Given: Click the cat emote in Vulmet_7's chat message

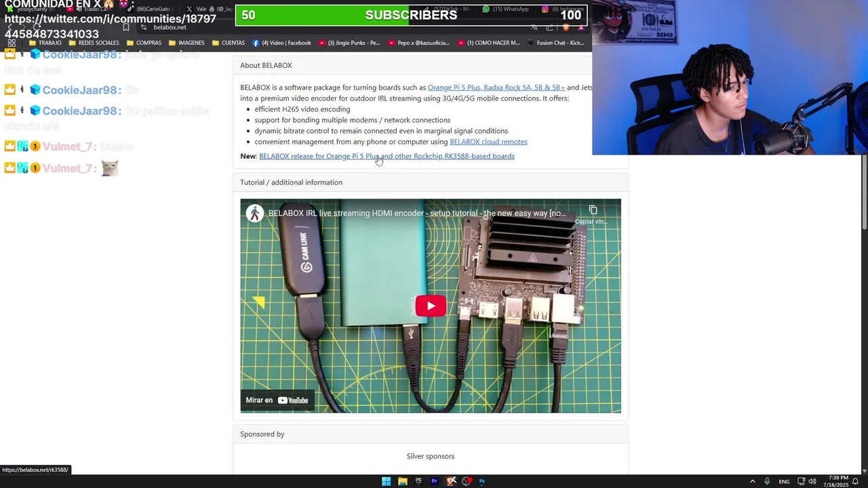Looking at the screenshot, I should click(110, 168).
